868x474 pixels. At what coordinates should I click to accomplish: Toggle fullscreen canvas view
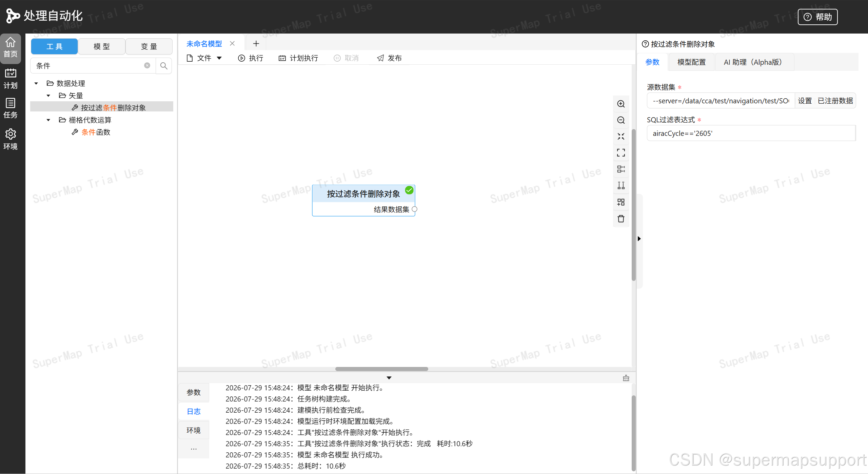(x=621, y=153)
